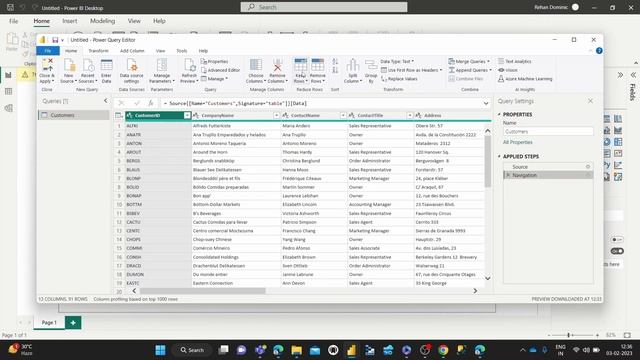Screen dimensions: 640x360
Task: Switch to the Tools ribbon tab
Action: pyautogui.click(x=182, y=51)
